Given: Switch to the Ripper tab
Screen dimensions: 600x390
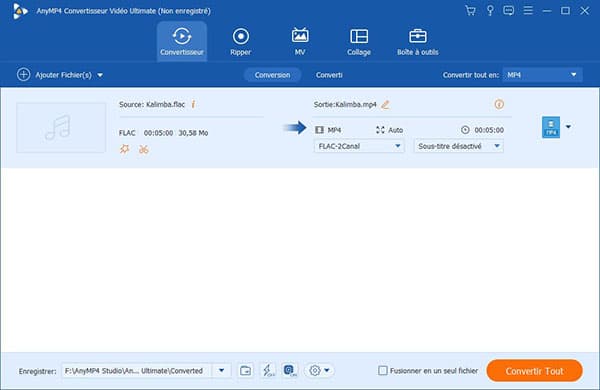Looking at the screenshot, I should click(x=241, y=41).
